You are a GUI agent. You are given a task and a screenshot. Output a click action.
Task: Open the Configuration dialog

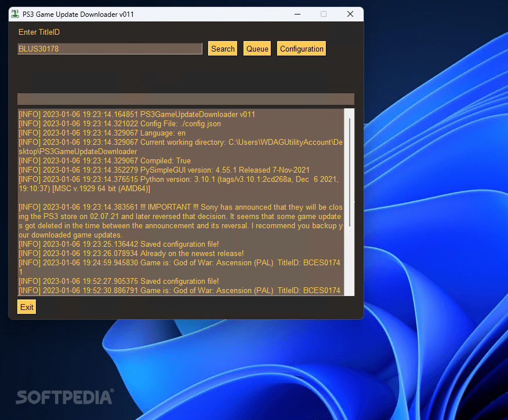point(302,49)
